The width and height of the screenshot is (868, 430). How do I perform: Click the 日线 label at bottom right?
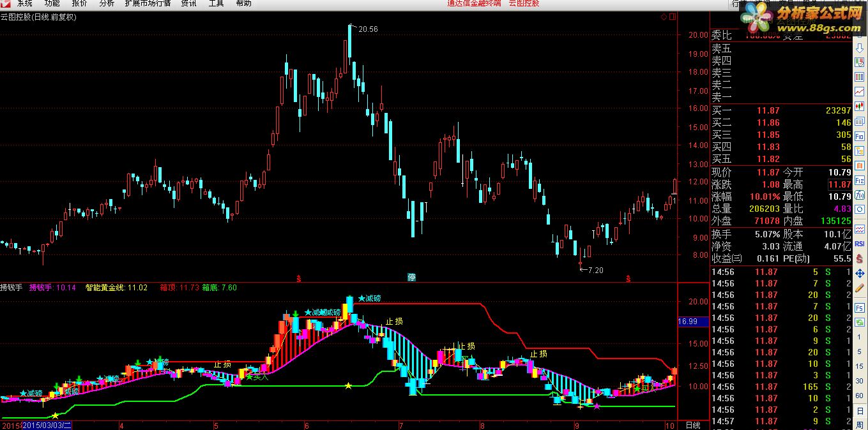[x=692, y=425]
